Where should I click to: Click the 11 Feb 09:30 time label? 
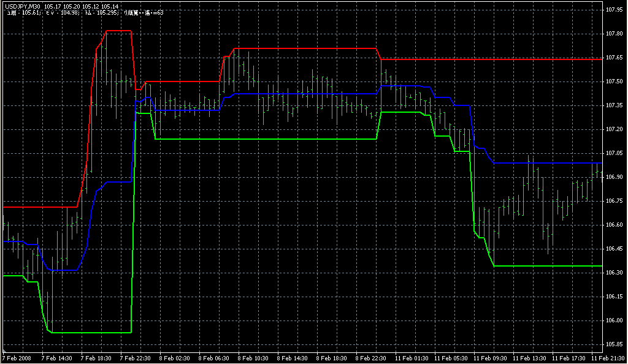pos(490,358)
